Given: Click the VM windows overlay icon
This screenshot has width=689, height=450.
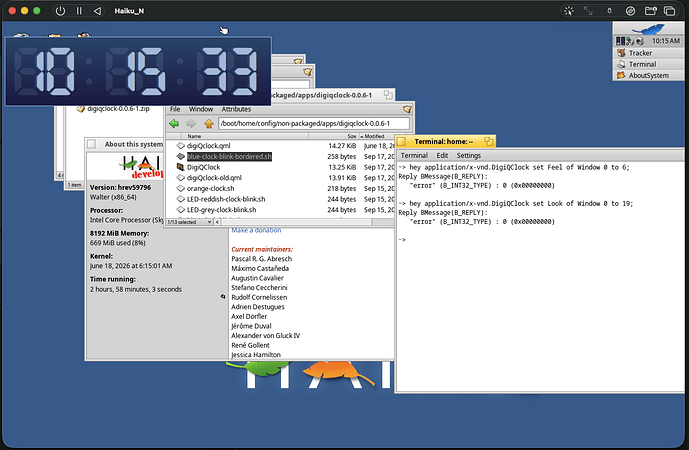Looking at the screenshot, I should [x=669, y=11].
